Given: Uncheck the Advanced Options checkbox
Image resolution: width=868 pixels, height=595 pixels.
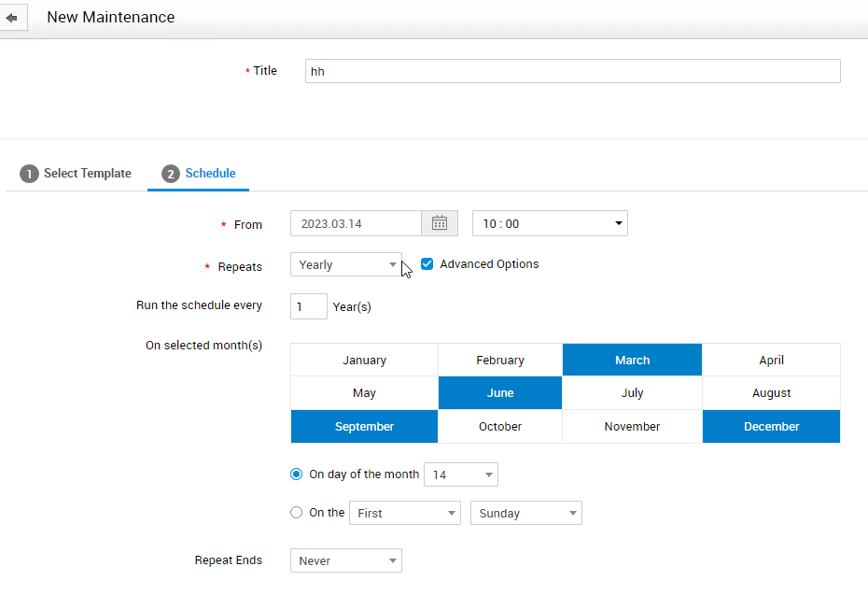Looking at the screenshot, I should tap(427, 264).
